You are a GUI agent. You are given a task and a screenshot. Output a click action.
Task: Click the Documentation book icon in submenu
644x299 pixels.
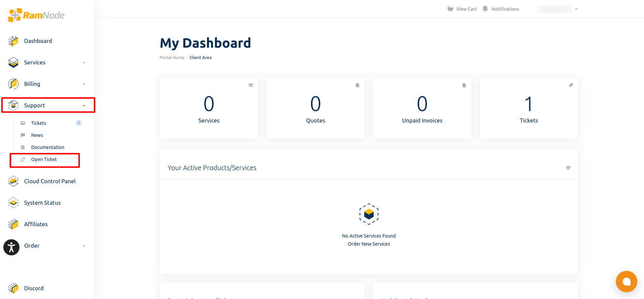pyautogui.click(x=23, y=147)
